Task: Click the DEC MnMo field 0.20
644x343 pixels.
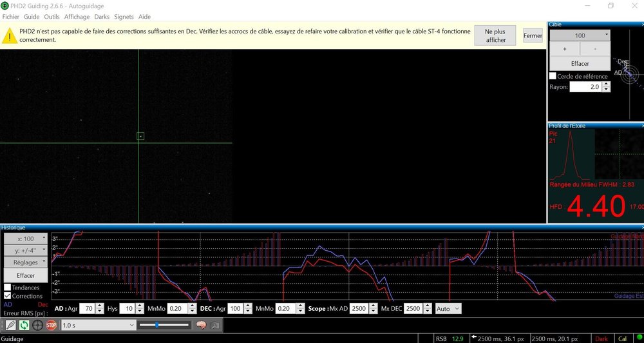Action: click(x=285, y=308)
